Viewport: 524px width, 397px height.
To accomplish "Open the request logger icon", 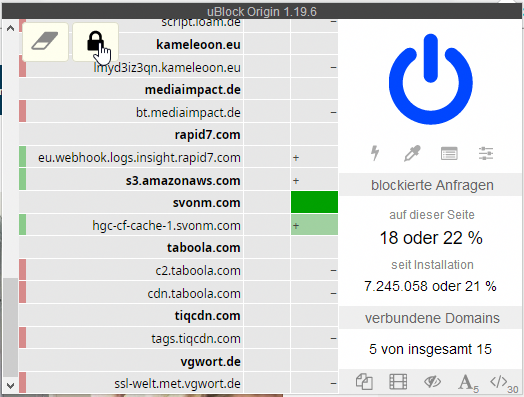I will tap(449, 154).
